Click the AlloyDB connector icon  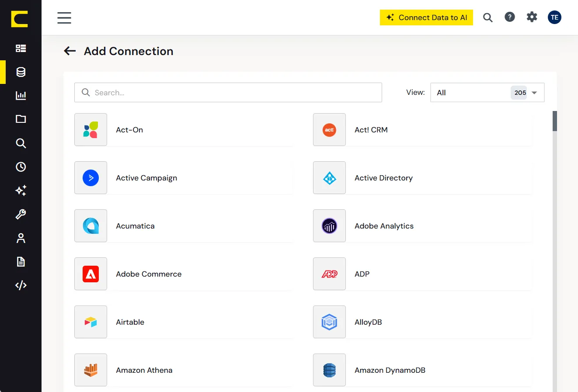pos(329,322)
